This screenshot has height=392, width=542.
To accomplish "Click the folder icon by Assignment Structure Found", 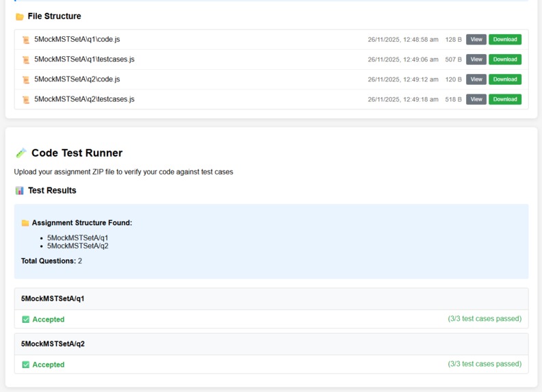I will tap(25, 223).
